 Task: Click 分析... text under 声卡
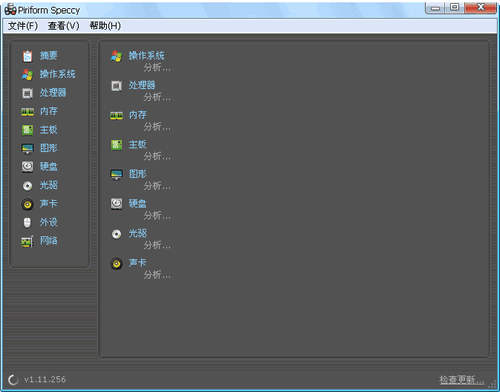[x=157, y=275]
